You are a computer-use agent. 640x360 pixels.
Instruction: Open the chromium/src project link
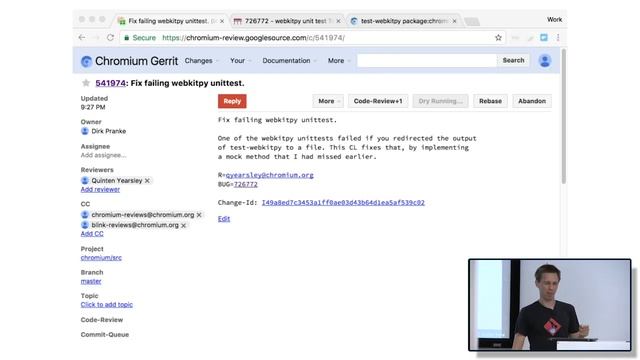coord(101,258)
